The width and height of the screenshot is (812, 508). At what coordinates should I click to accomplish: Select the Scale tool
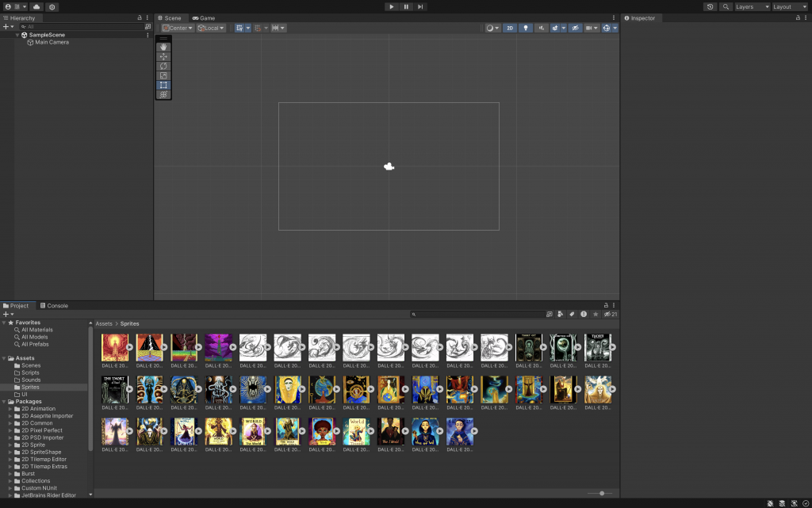[163, 75]
